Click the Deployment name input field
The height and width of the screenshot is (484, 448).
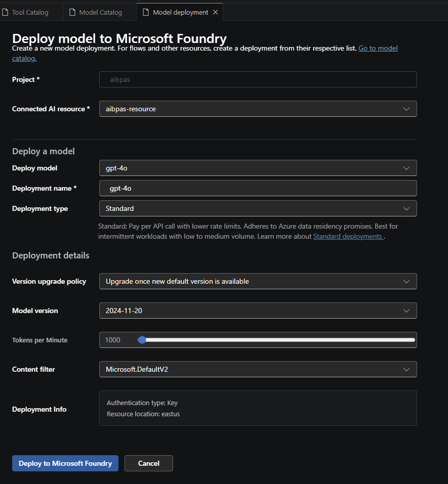tap(258, 188)
